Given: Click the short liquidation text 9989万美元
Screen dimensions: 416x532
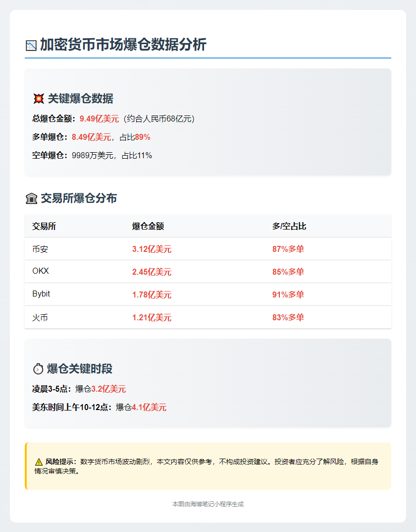Looking at the screenshot, I should click(x=93, y=155).
